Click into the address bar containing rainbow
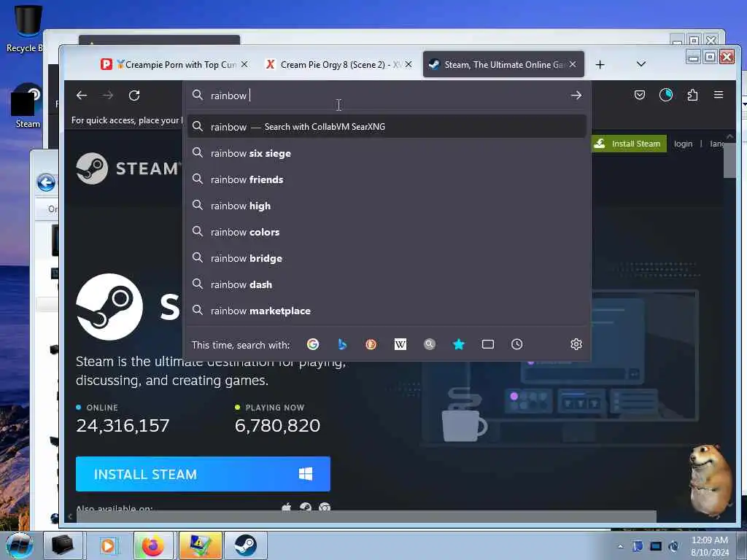The height and width of the screenshot is (560, 747). point(386,96)
